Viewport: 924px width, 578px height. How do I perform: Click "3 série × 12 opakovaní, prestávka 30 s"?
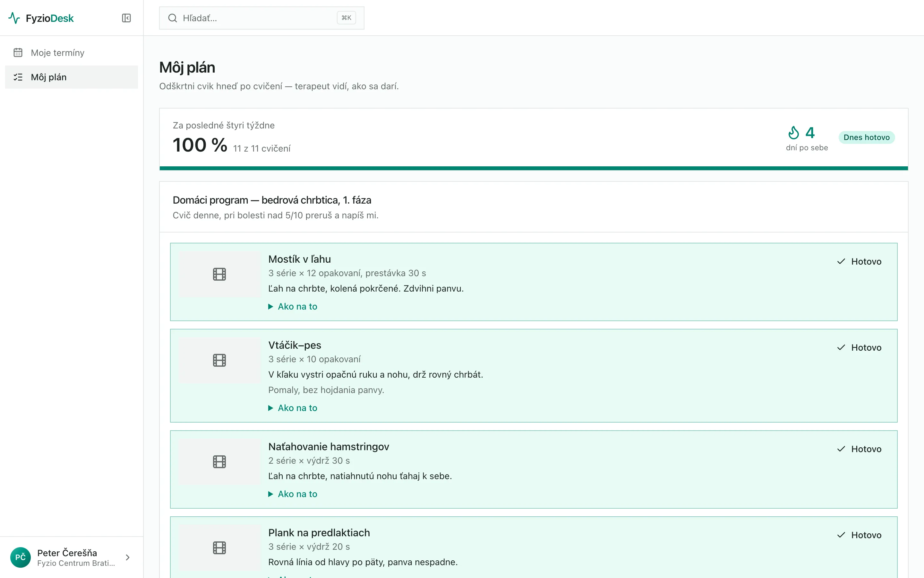(347, 273)
